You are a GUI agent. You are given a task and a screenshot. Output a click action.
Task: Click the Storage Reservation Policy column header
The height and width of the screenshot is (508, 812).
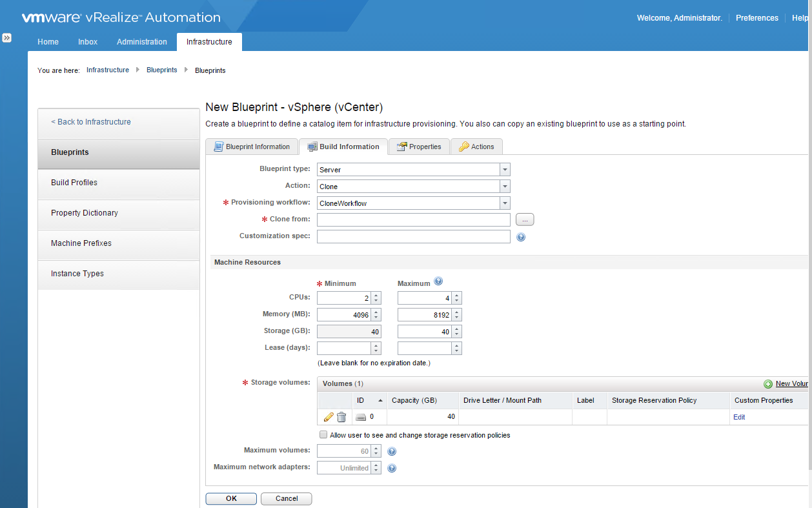668,400
